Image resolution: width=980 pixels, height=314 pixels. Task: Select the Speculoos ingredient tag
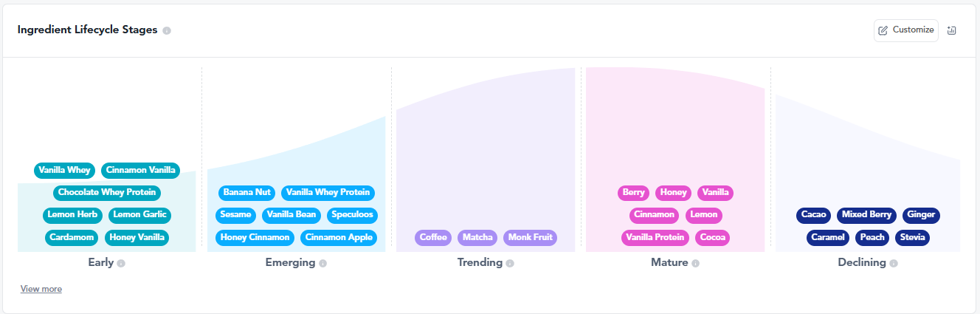tap(352, 215)
